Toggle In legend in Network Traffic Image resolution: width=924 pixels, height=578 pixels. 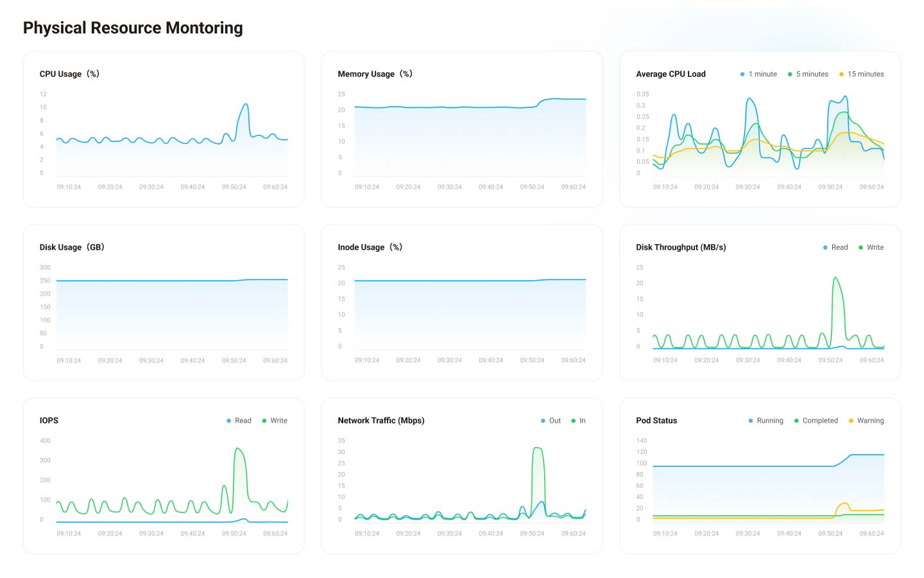578,421
